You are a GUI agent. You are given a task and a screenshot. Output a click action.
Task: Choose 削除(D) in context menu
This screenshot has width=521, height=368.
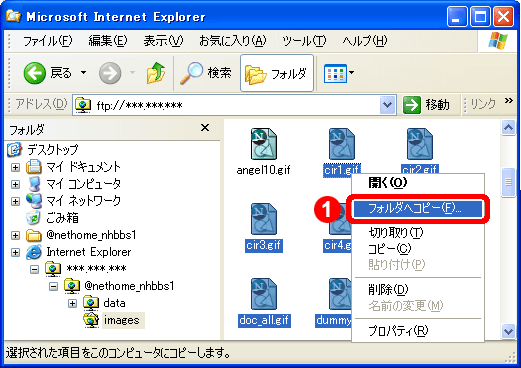(x=418, y=290)
